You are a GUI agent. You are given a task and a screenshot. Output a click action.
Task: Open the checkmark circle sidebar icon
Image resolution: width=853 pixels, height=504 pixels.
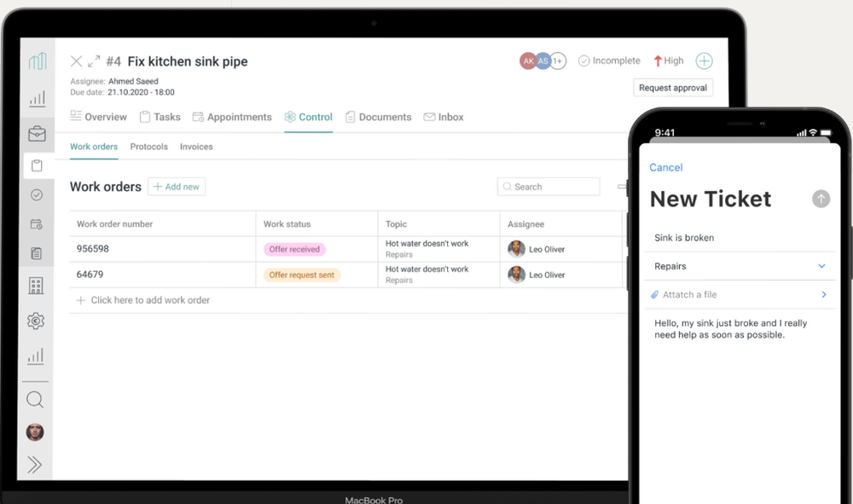(x=37, y=194)
